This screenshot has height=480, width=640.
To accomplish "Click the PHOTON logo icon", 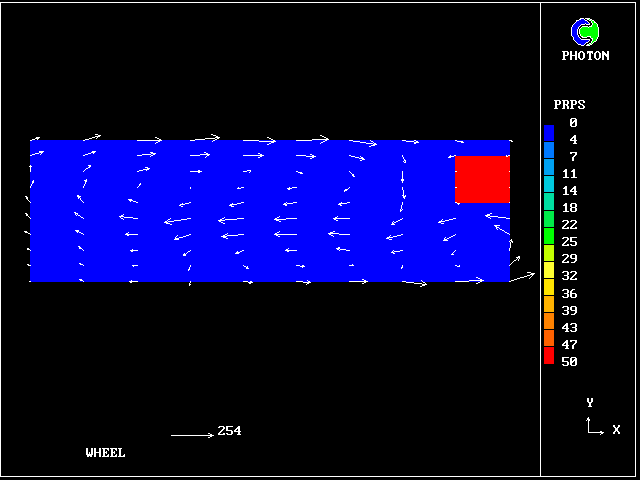I will [584, 32].
